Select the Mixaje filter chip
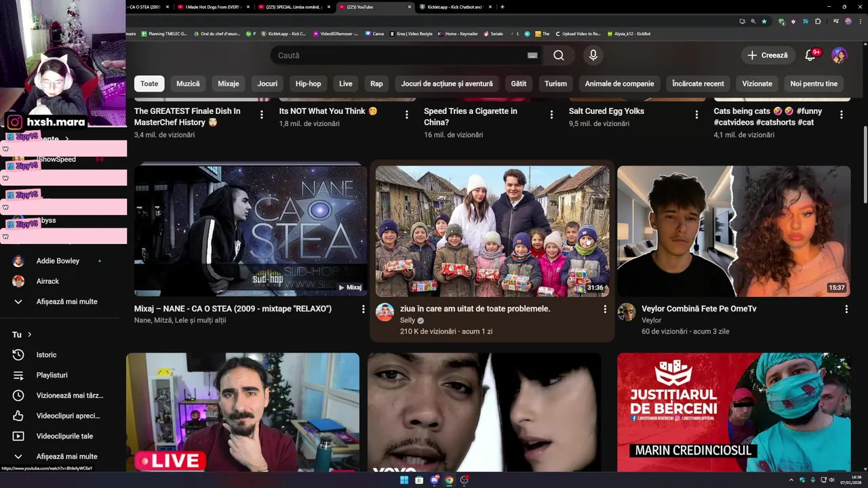This screenshot has width=868, height=488. click(x=229, y=83)
